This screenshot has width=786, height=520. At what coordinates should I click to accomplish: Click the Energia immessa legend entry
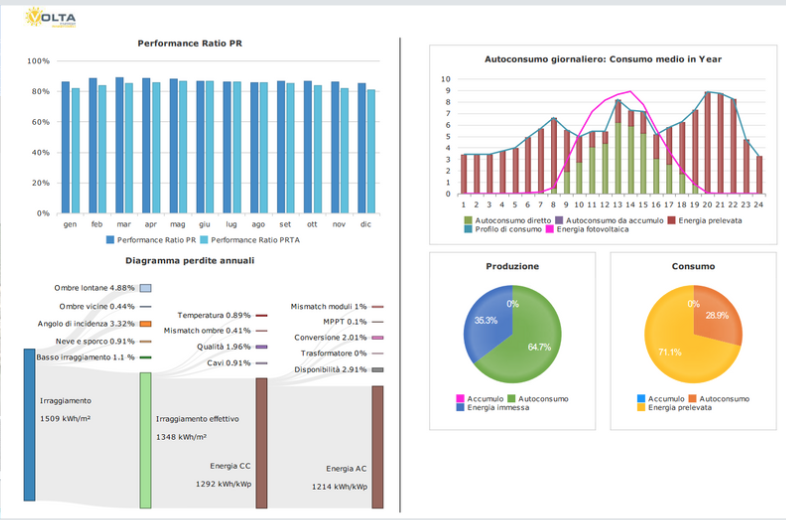click(x=493, y=408)
